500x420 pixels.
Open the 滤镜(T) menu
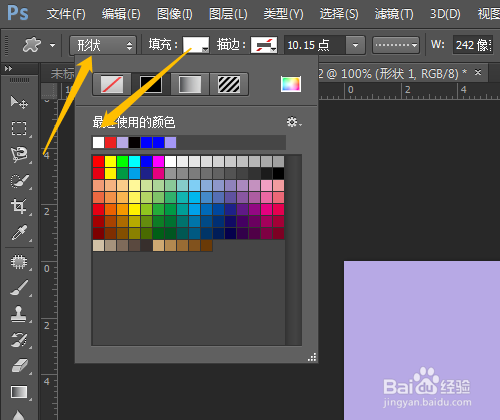(394, 14)
